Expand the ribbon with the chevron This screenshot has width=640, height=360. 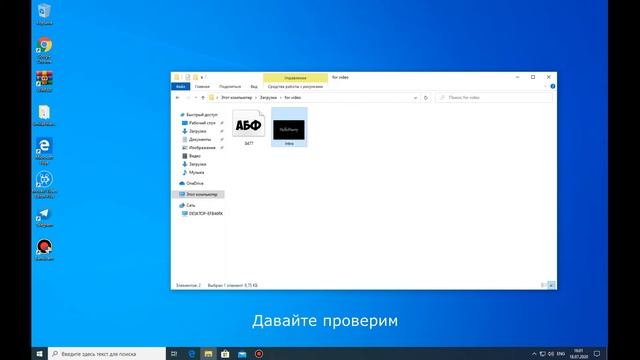(x=545, y=87)
